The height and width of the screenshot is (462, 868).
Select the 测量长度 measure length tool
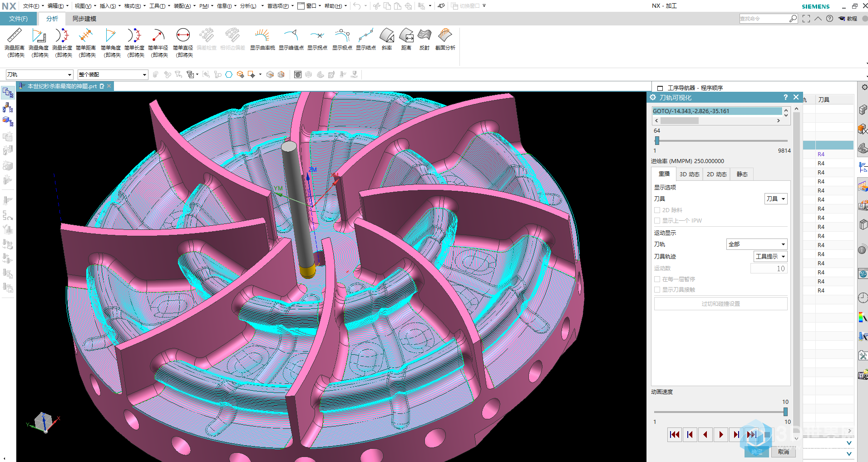click(x=62, y=43)
